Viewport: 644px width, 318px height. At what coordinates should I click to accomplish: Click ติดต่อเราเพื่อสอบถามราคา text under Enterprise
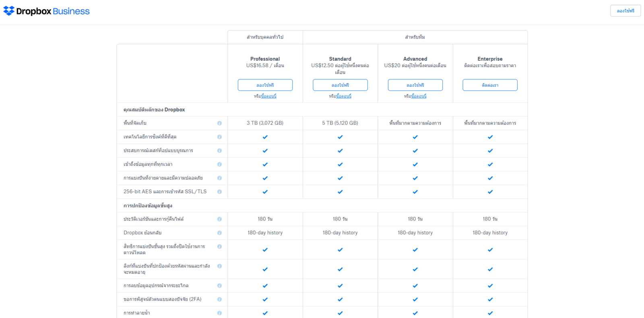click(490, 66)
